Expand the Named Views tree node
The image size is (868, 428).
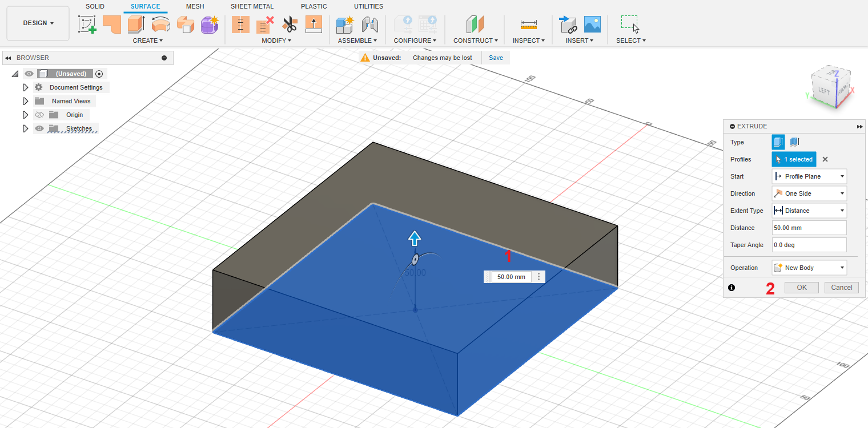25,101
